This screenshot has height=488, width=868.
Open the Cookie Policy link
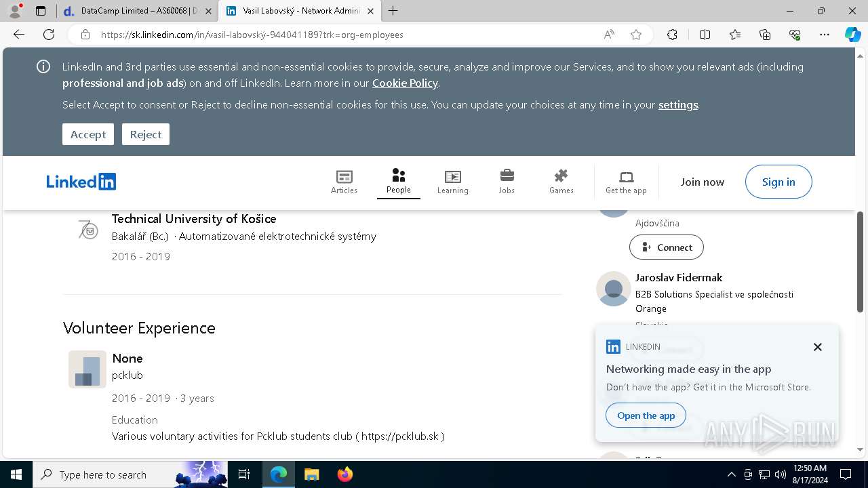(x=405, y=83)
